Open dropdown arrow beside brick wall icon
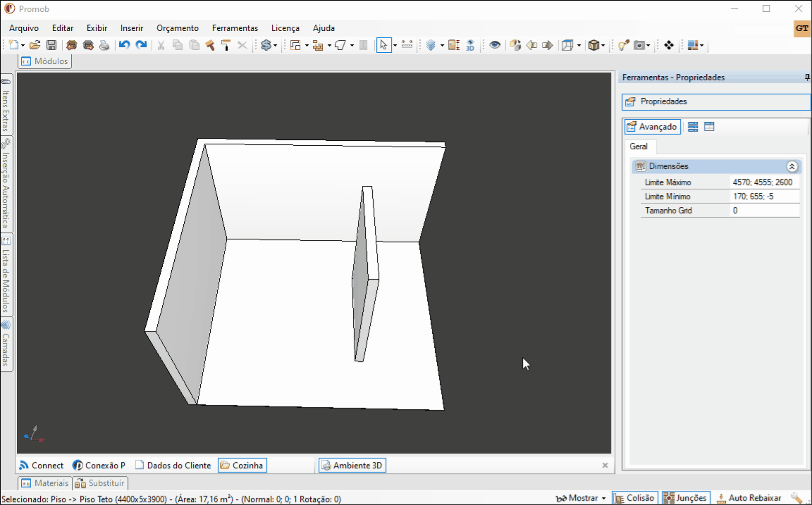812x505 pixels. 329,46
